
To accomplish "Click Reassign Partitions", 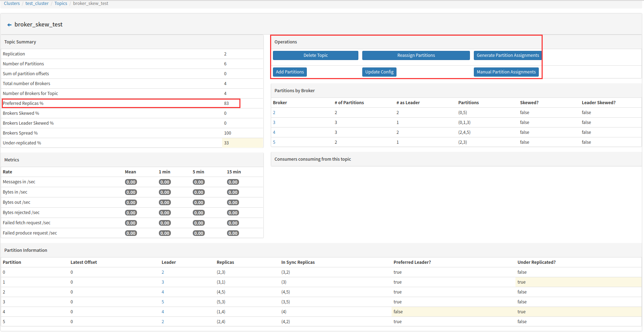I will [x=416, y=55].
